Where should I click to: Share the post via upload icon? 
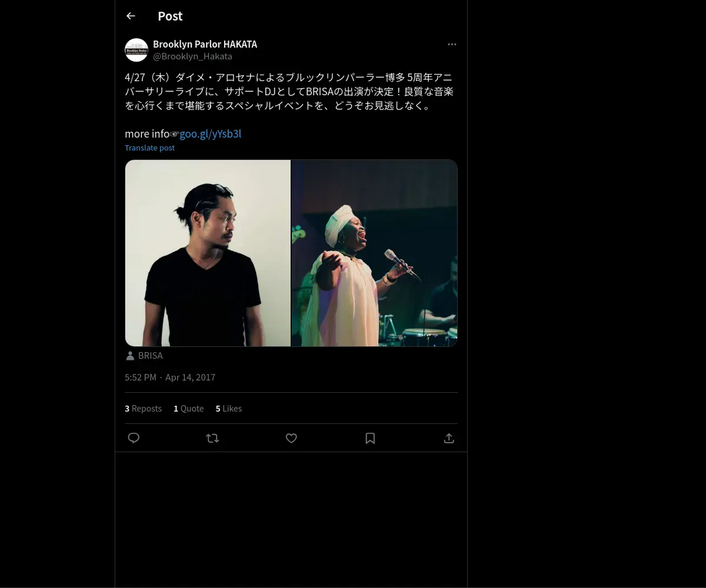(x=449, y=438)
